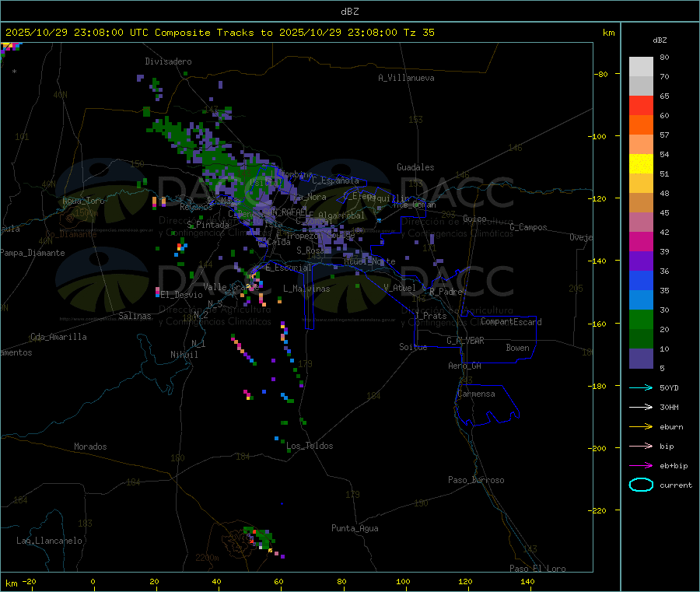Viewport: 700px width, 592px height.
Task: Click the 100 km tick on bottom axis
Action: pyautogui.click(x=403, y=581)
